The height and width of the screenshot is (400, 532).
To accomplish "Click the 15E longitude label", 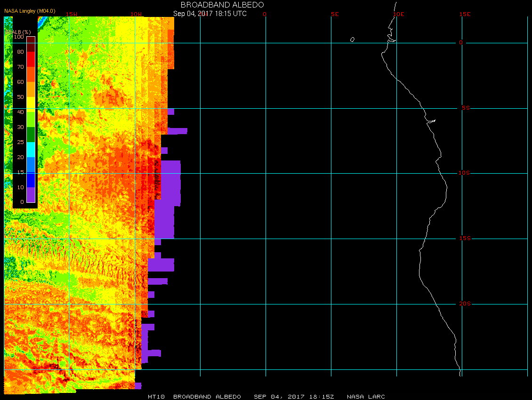I will (465, 14).
